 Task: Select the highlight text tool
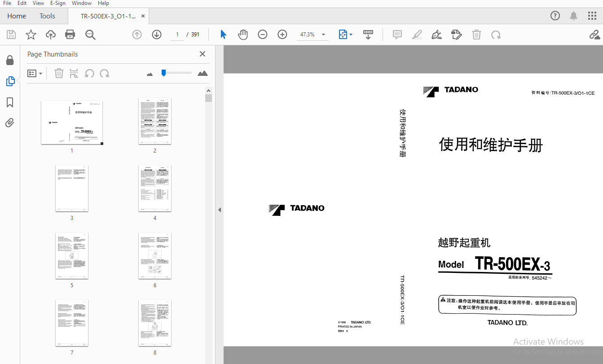(x=417, y=35)
